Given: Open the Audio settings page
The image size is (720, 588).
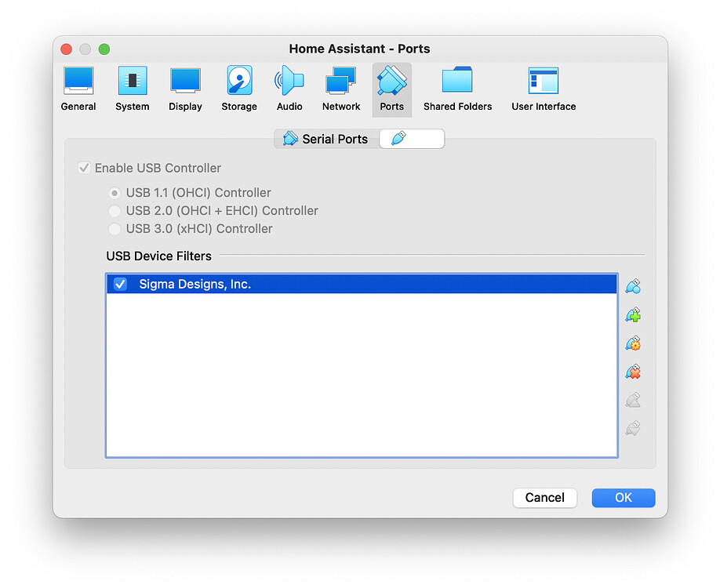Looking at the screenshot, I should [x=289, y=86].
